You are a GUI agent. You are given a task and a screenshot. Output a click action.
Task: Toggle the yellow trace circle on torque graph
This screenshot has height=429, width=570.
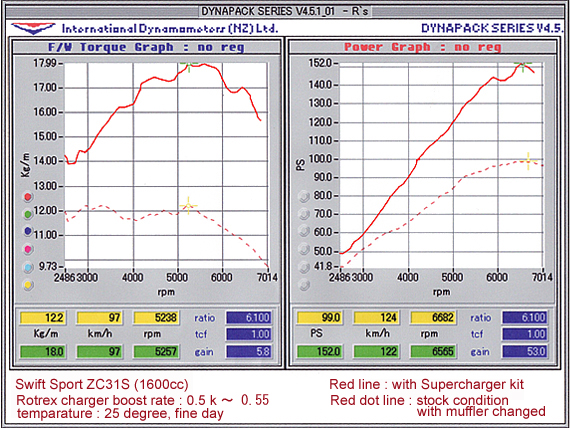[28, 285]
